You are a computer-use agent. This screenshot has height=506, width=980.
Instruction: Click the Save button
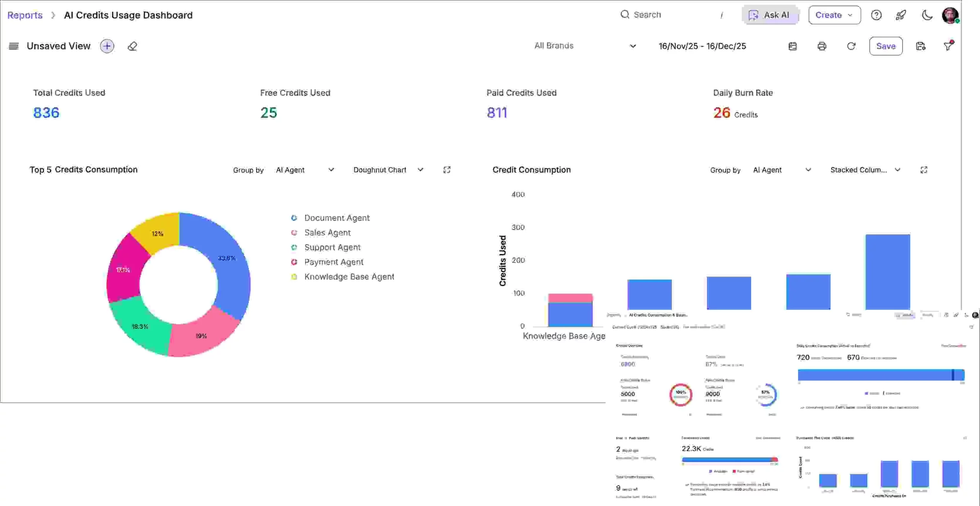(x=886, y=46)
